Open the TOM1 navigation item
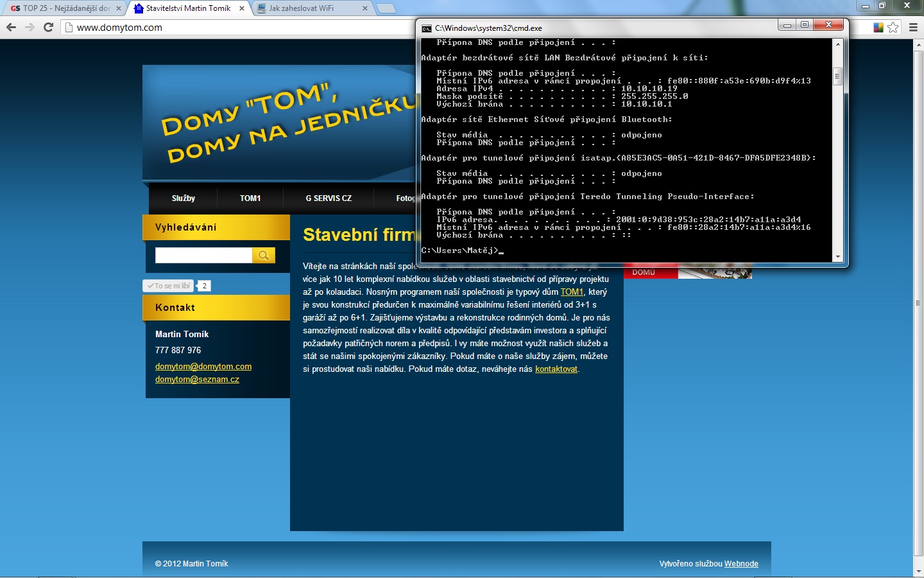This screenshot has width=924, height=578. 250,198
